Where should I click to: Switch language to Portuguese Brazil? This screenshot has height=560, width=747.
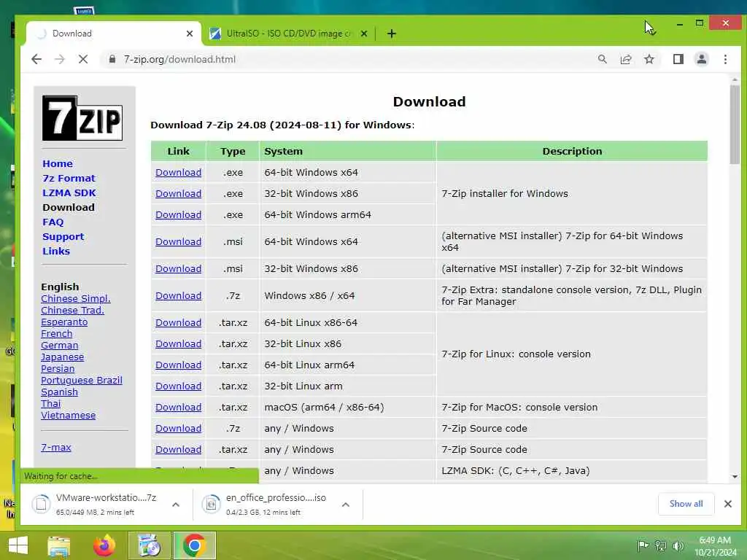pos(82,380)
